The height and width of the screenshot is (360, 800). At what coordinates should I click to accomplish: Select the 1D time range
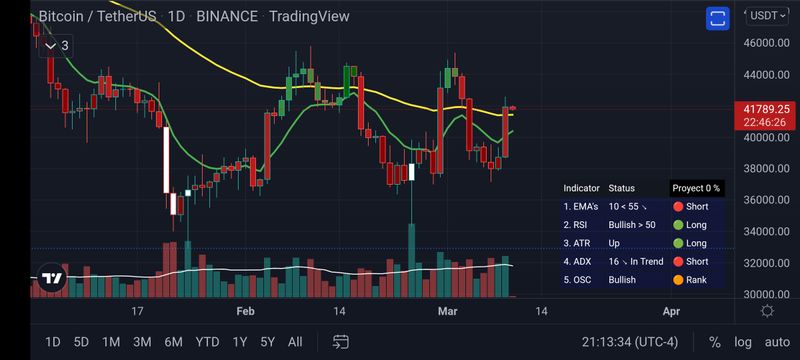click(52, 342)
